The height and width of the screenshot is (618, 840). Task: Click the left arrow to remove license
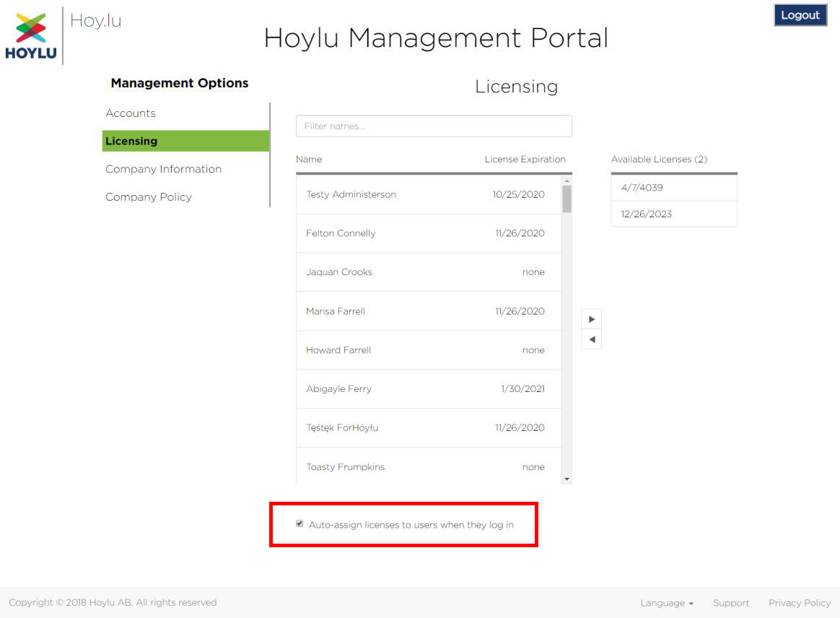tap(592, 339)
